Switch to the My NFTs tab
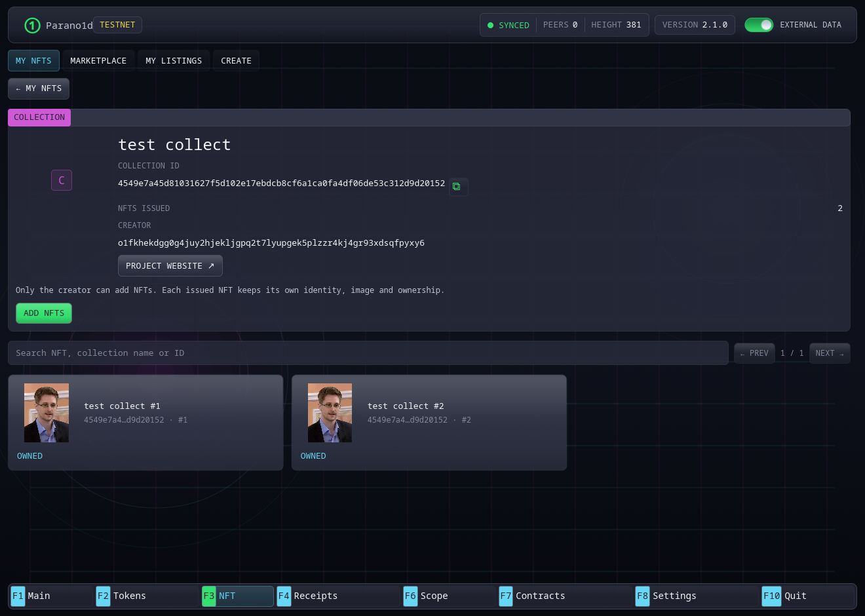This screenshot has height=616, width=865. click(x=33, y=61)
